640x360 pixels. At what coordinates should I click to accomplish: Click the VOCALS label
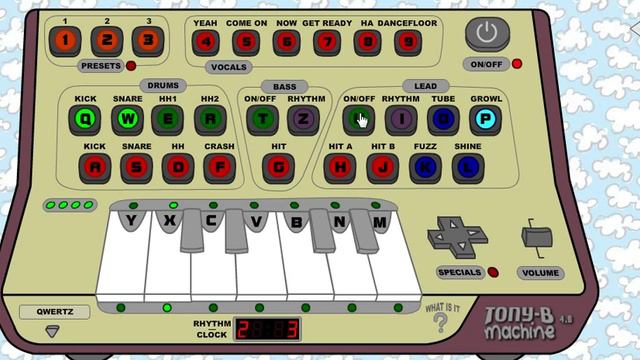(229, 67)
